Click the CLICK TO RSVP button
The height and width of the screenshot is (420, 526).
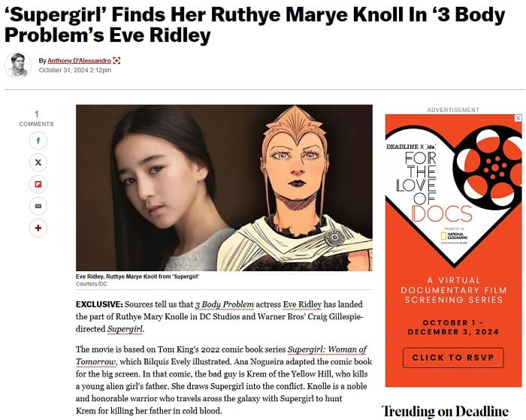point(453,358)
